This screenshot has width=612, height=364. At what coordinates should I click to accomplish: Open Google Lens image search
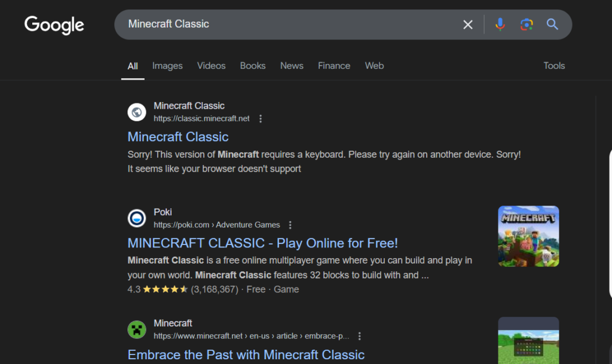coord(527,24)
